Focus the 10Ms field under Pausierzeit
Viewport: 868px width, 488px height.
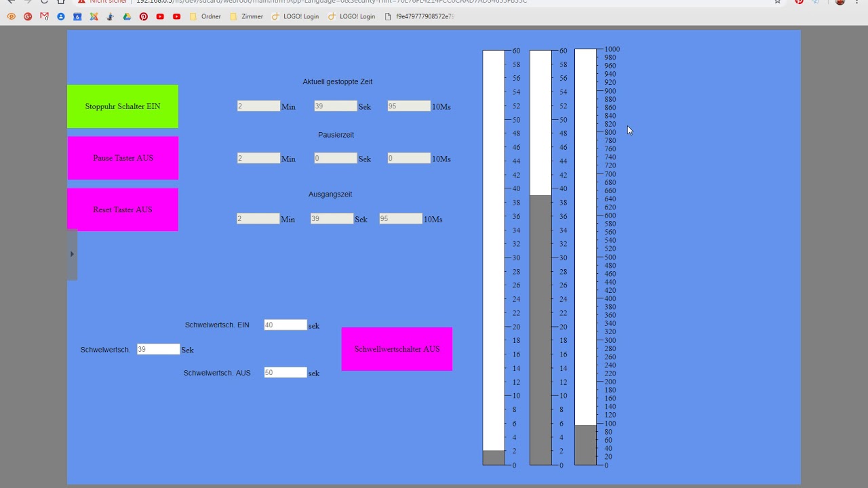coord(409,158)
